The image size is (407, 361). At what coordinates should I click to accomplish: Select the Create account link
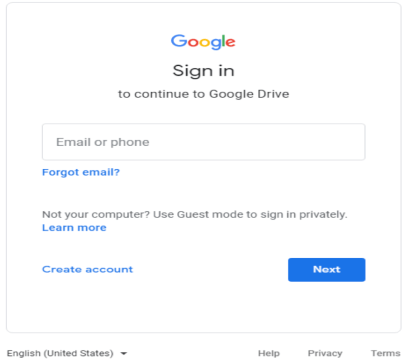point(87,269)
